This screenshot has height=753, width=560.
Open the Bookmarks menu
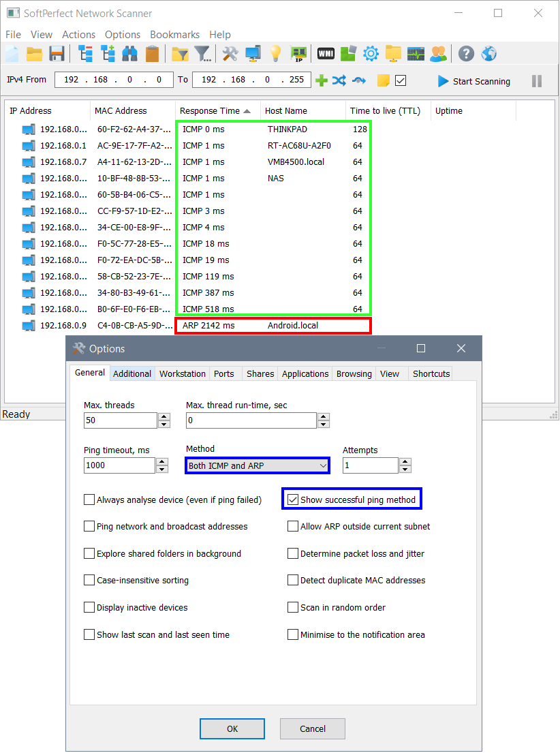tap(175, 35)
